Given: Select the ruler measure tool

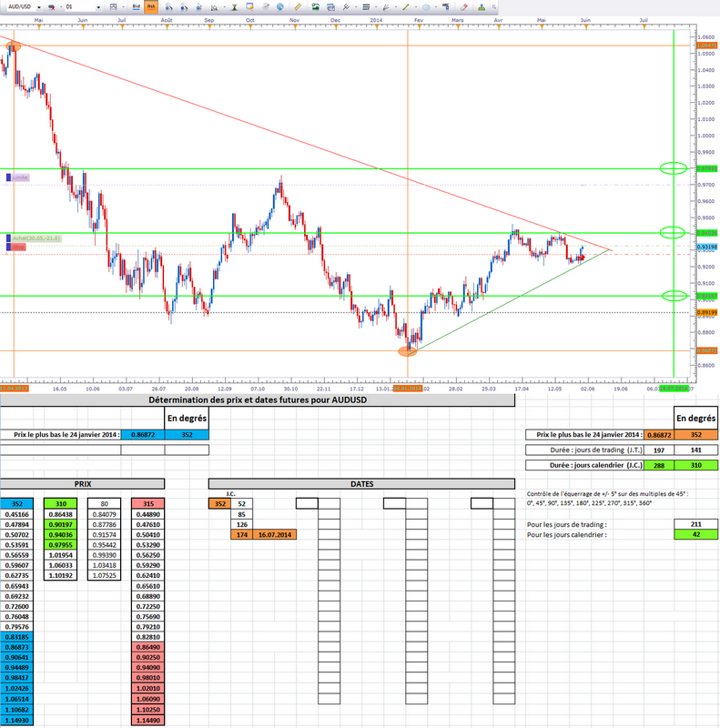Looking at the screenshot, I should tap(298, 7).
